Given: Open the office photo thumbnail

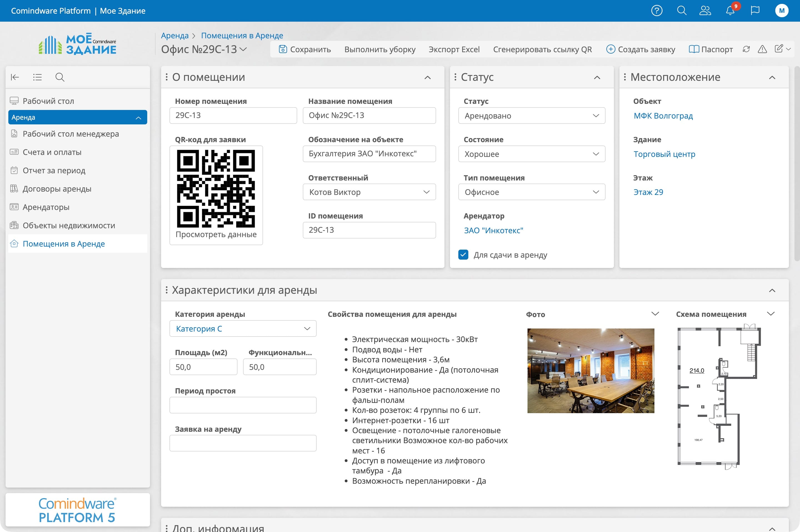Looking at the screenshot, I should 591,370.
